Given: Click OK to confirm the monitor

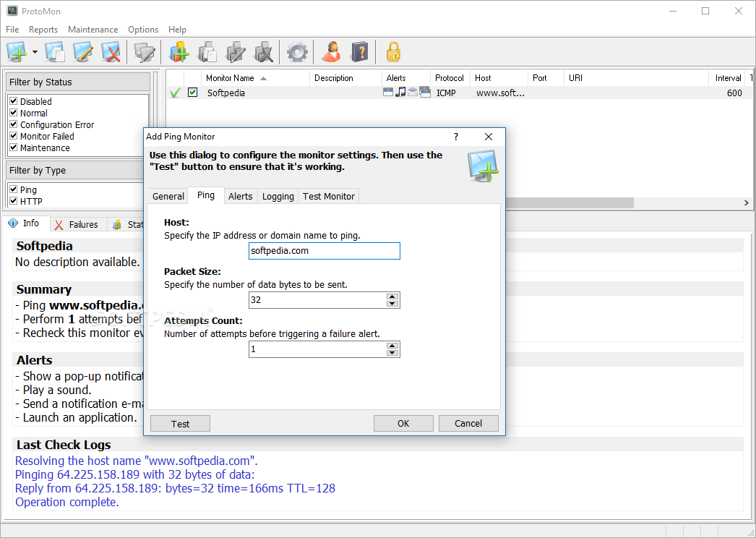Looking at the screenshot, I should coord(403,423).
